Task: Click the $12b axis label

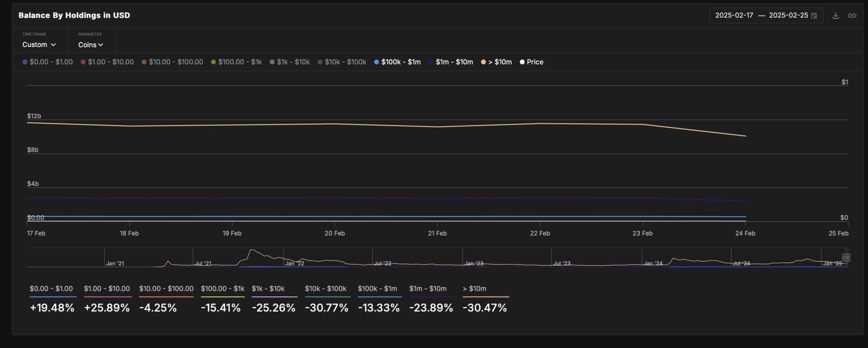Action: point(34,116)
